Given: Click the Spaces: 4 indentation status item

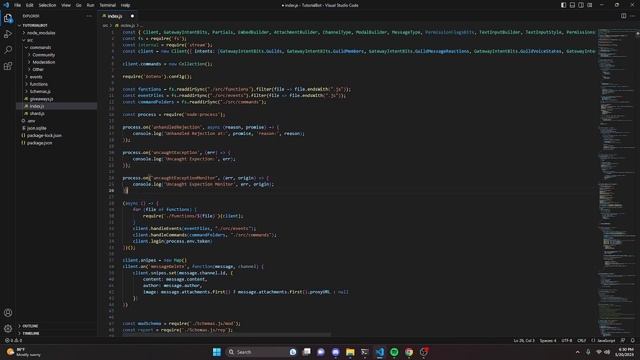Looking at the screenshot, I should coord(548,340).
